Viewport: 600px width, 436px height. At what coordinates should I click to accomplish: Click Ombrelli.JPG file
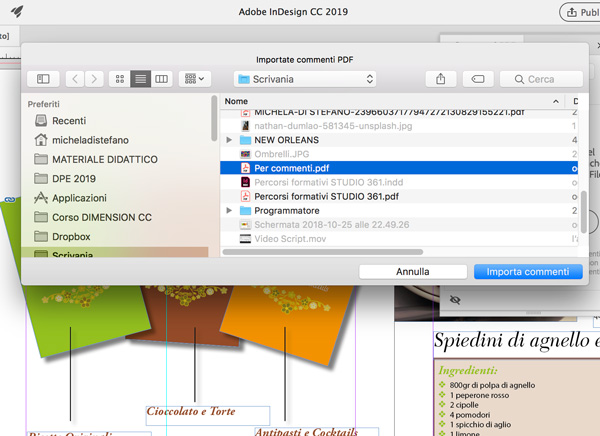tap(399, 154)
